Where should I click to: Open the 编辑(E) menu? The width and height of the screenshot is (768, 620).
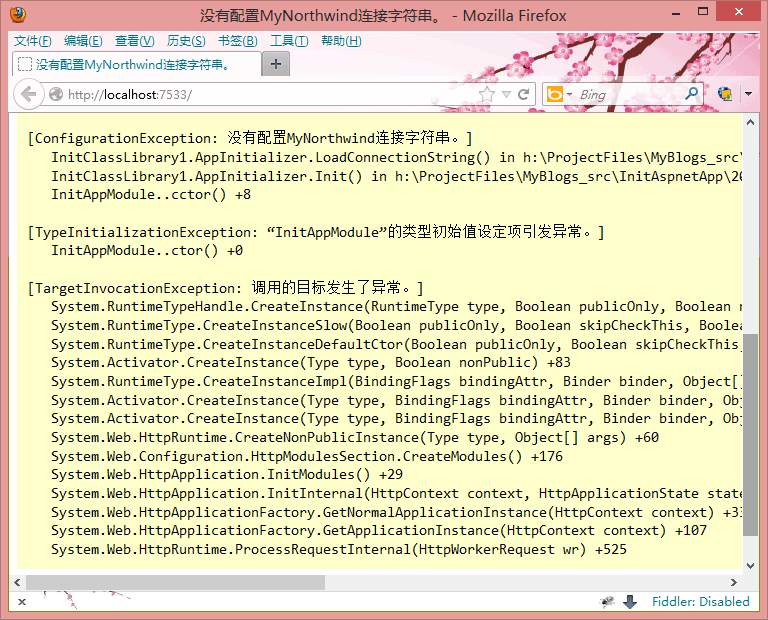coord(83,41)
